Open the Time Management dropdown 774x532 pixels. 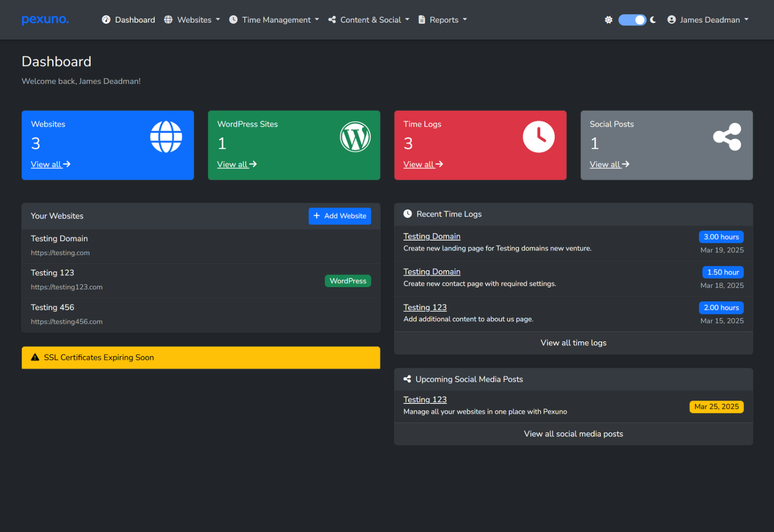[274, 20]
